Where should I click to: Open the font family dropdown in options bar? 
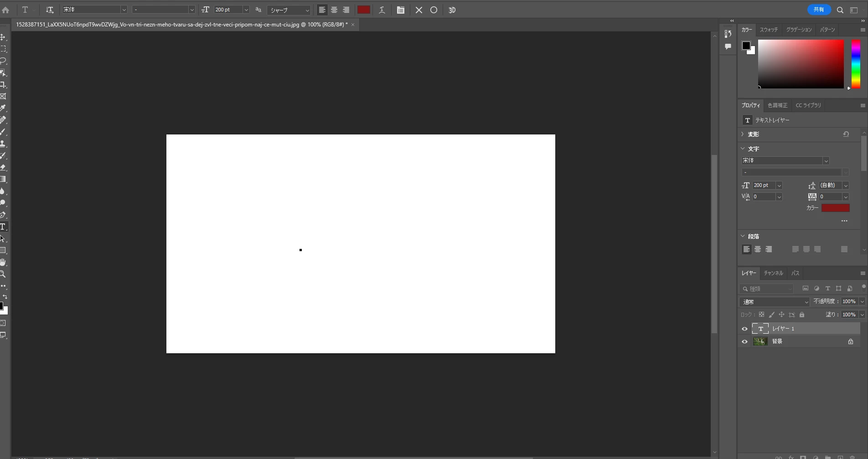(124, 10)
